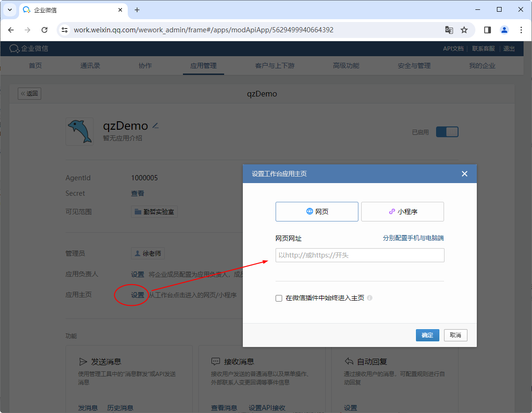Toggle the 已启用 app enabled switch

tap(447, 132)
